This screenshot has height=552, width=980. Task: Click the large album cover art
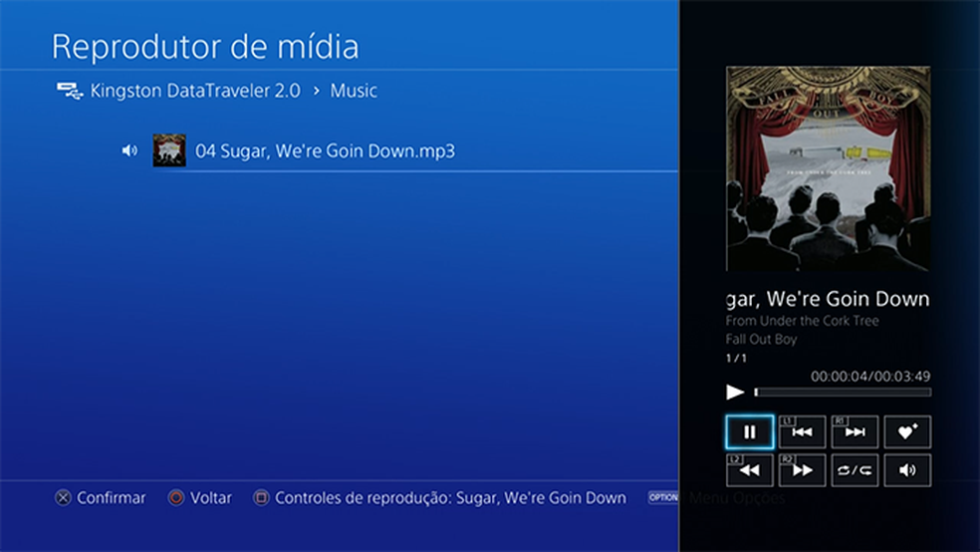point(829,168)
